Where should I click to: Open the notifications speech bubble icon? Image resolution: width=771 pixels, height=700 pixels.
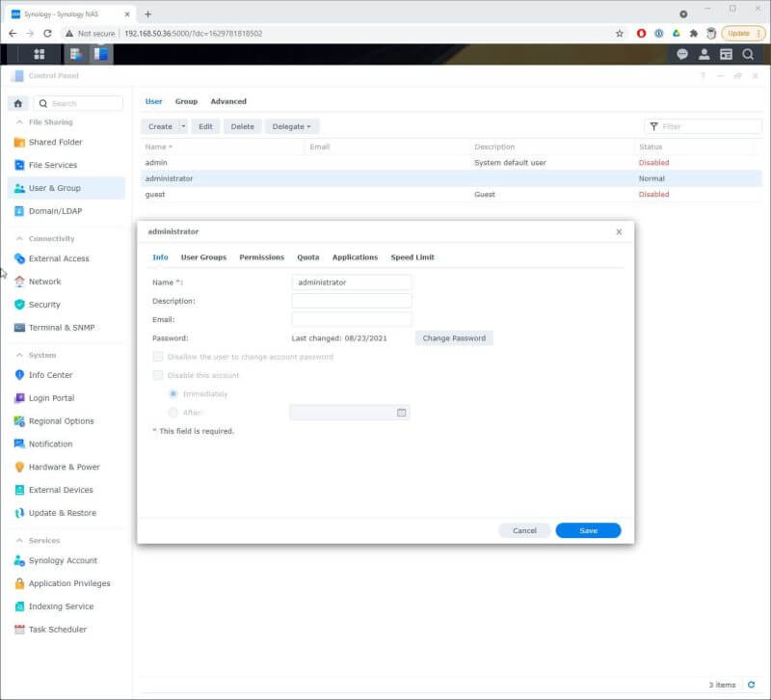click(683, 55)
